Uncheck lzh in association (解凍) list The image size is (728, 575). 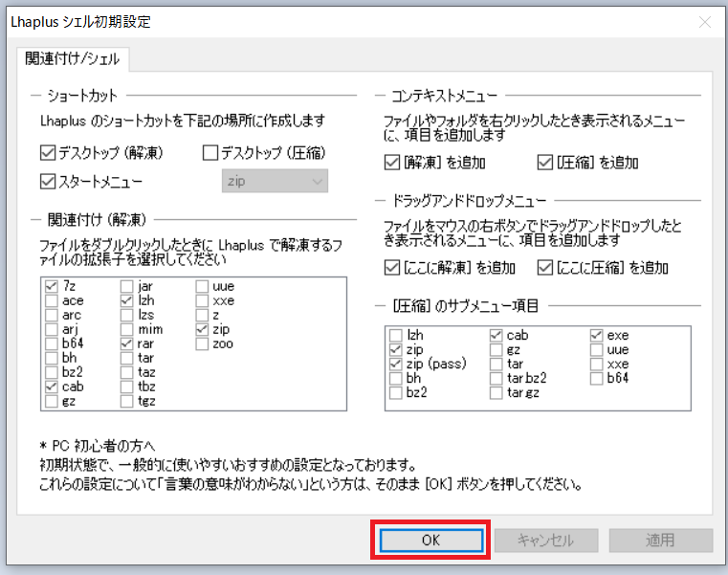pyautogui.click(x=126, y=300)
